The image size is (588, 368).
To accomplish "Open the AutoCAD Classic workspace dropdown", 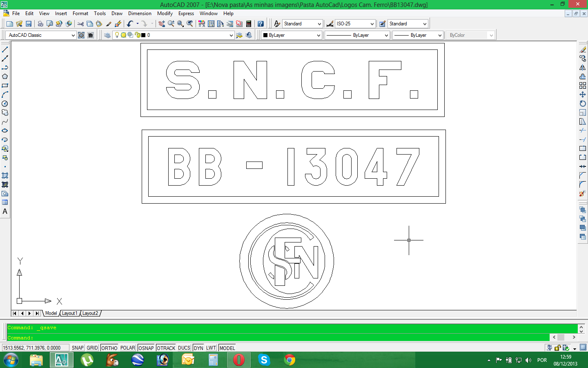I will coord(41,35).
